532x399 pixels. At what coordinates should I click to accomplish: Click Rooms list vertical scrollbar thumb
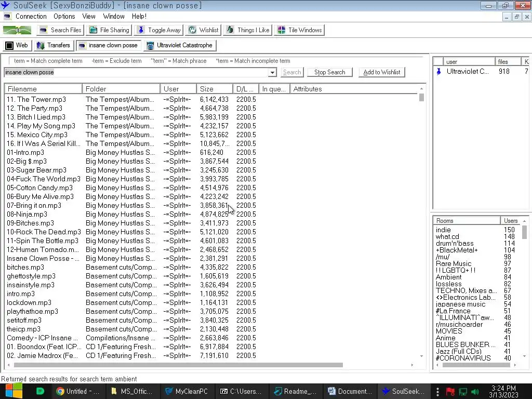[x=524, y=232]
